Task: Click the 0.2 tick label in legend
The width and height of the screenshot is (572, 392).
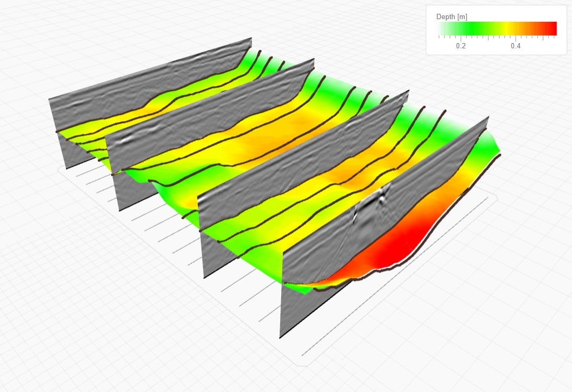Action: (461, 46)
